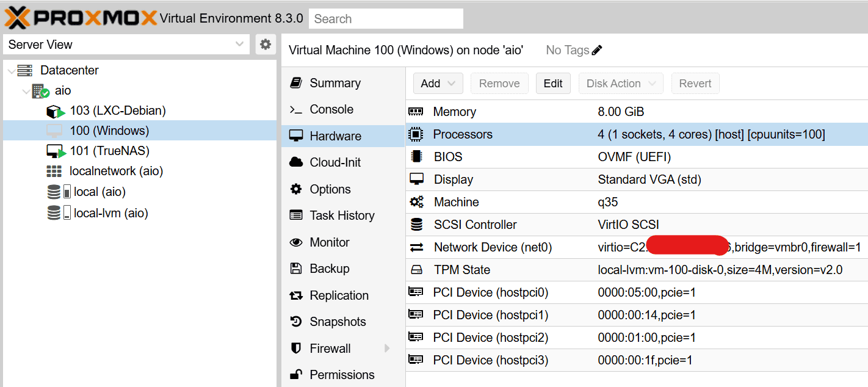
Task: Open the Hardware tab
Action: [x=343, y=136]
